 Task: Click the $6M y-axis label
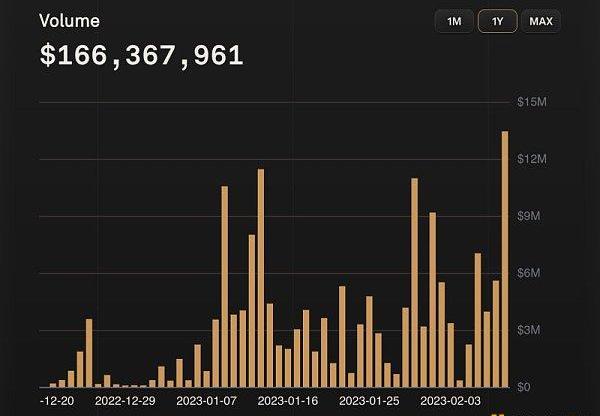pos(530,273)
